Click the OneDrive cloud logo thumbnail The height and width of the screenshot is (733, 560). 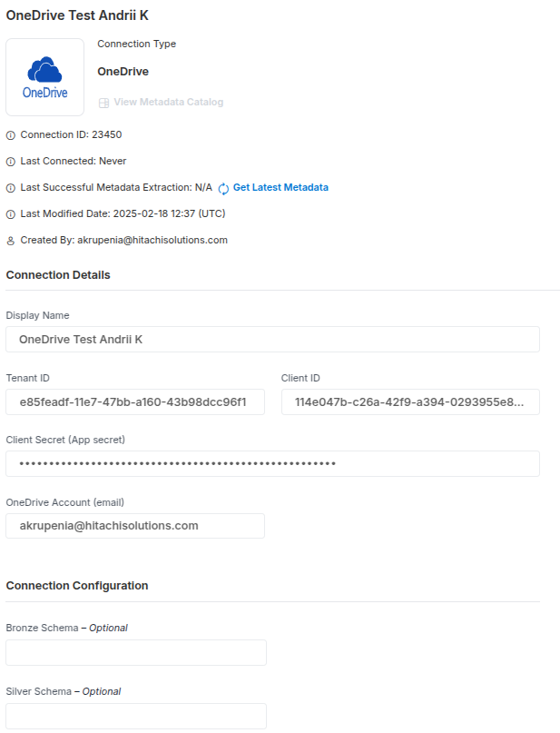tap(44, 77)
